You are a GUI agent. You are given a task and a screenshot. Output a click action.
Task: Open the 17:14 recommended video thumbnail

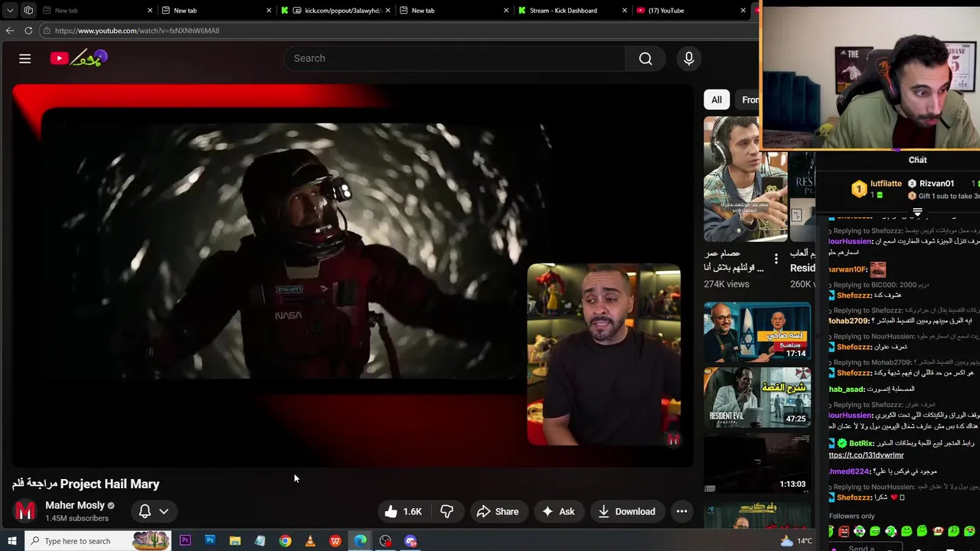(757, 332)
